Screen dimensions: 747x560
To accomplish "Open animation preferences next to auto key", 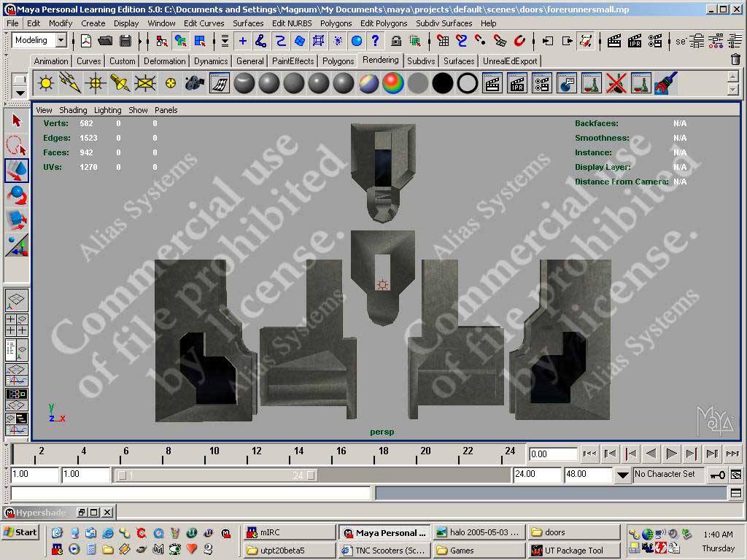I will click(735, 475).
